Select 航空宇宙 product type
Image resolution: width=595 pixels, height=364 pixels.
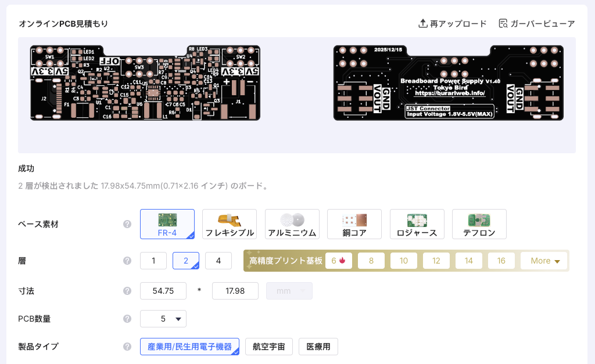click(x=269, y=347)
